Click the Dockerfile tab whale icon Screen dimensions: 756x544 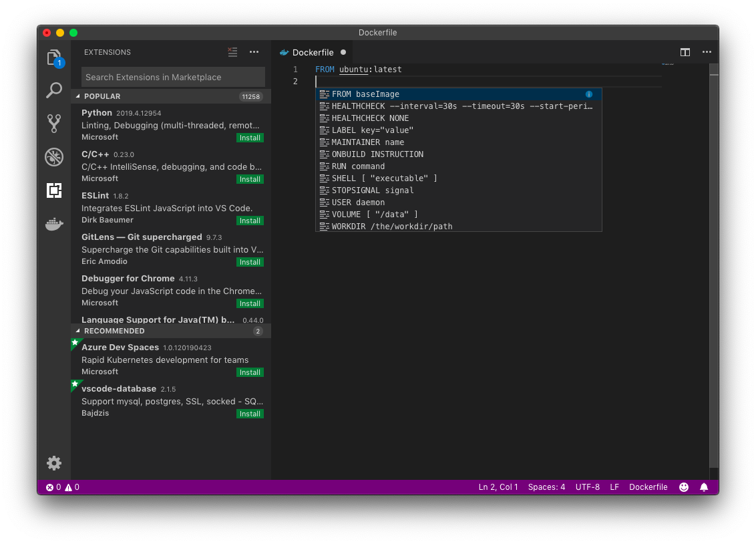[x=284, y=53]
